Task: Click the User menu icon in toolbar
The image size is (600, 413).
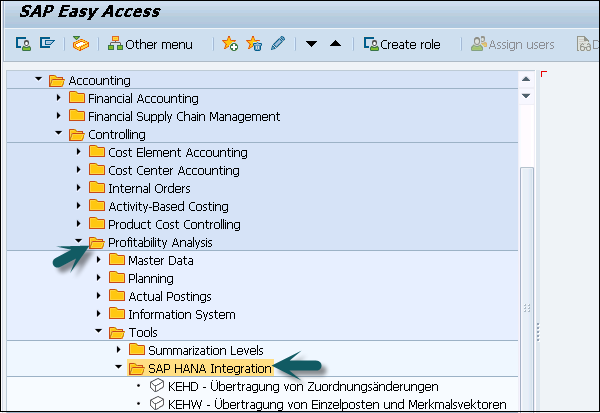Action: coord(48,44)
